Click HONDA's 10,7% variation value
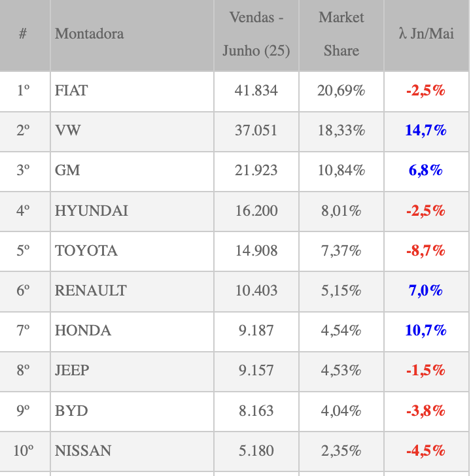Screen dimensions: 471x476 coord(425,331)
